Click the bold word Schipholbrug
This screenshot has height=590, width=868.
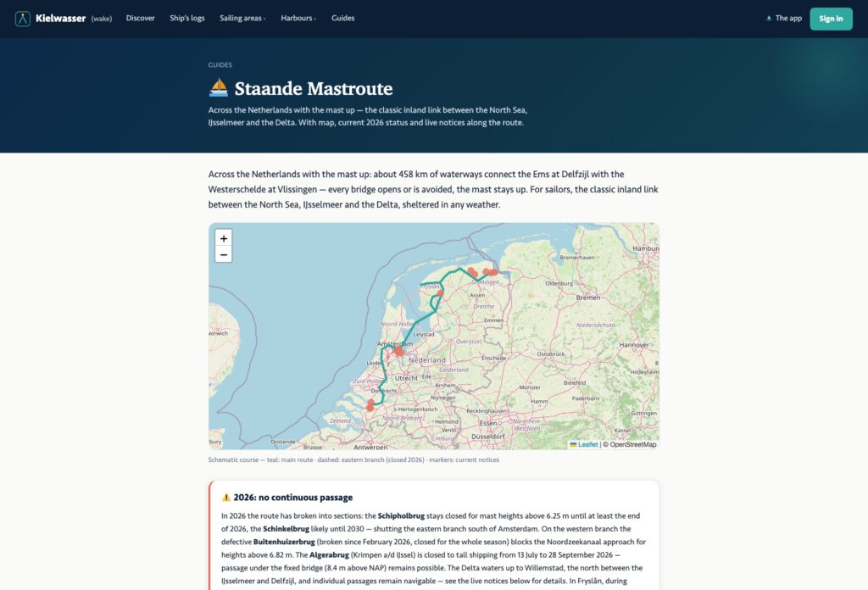pos(401,516)
